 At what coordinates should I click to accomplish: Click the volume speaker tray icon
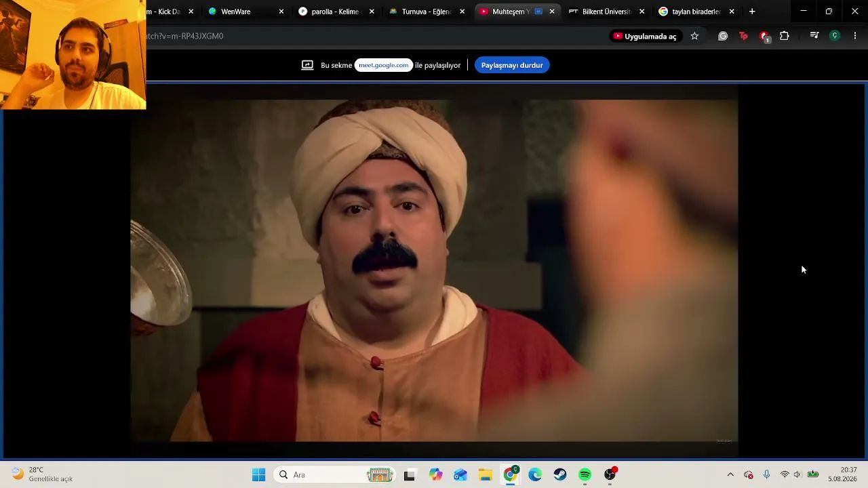(x=797, y=474)
